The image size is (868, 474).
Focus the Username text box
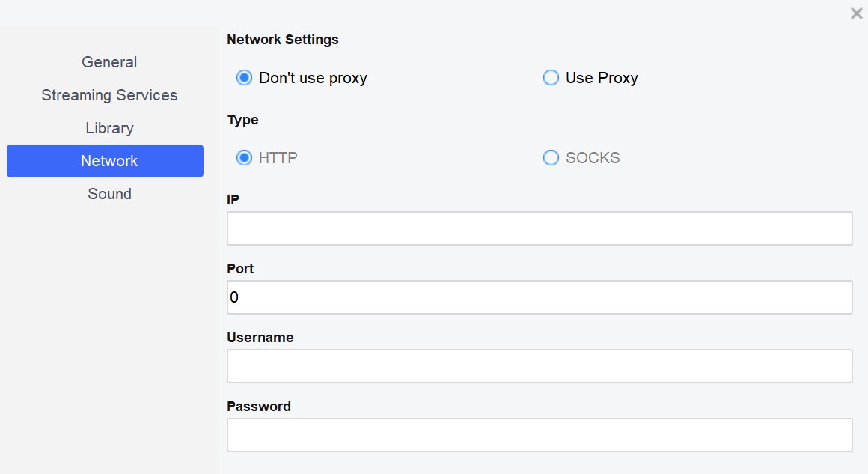point(540,366)
